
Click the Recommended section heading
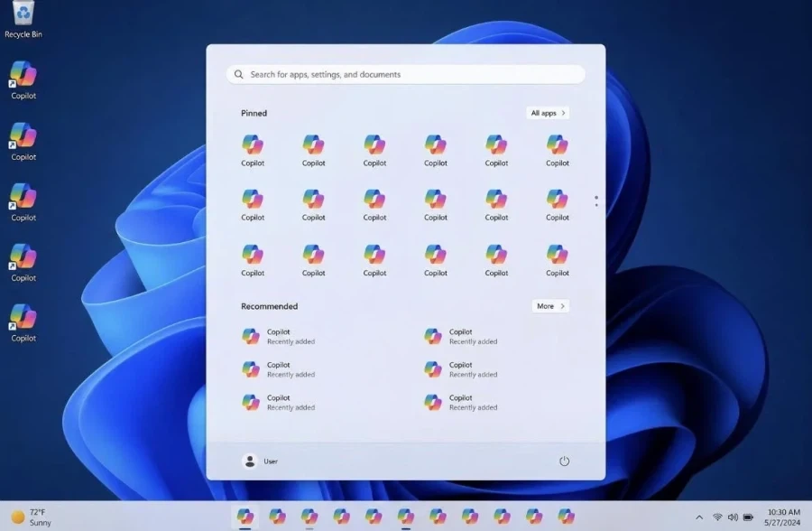(x=269, y=306)
